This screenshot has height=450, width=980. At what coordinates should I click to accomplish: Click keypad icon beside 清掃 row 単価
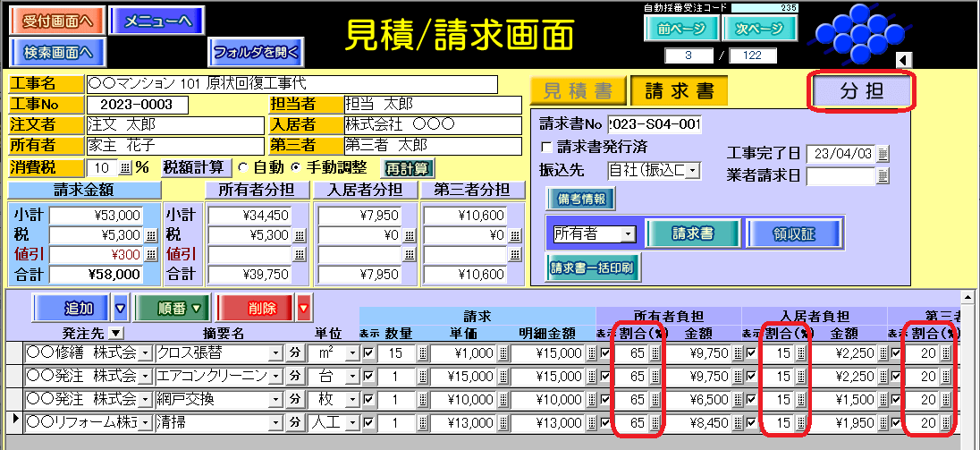[x=503, y=423]
